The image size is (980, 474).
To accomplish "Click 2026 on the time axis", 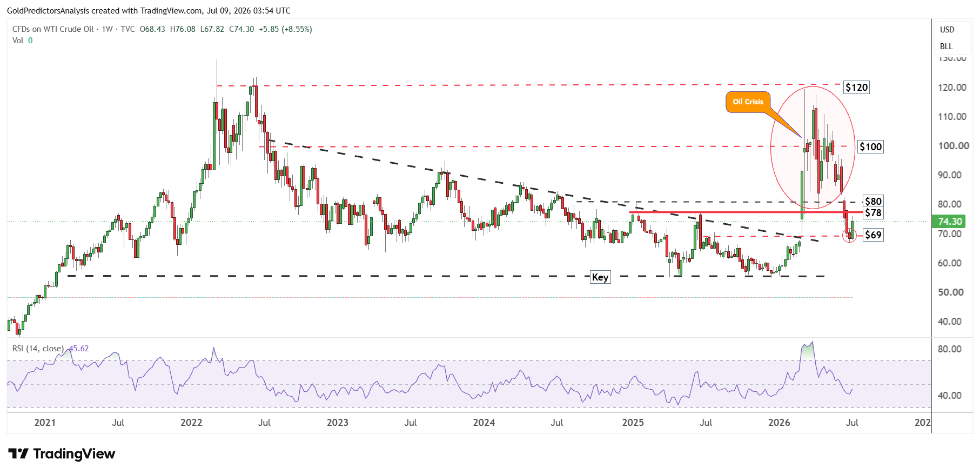I will [780, 423].
